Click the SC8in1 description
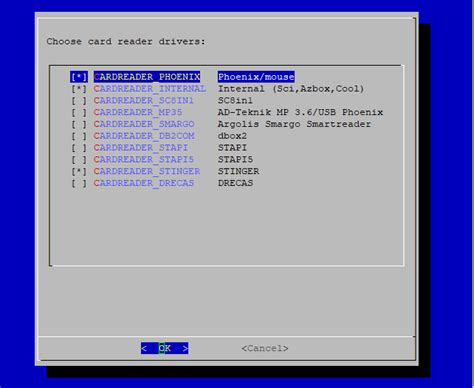The height and width of the screenshot is (388, 474). tap(235, 101)
